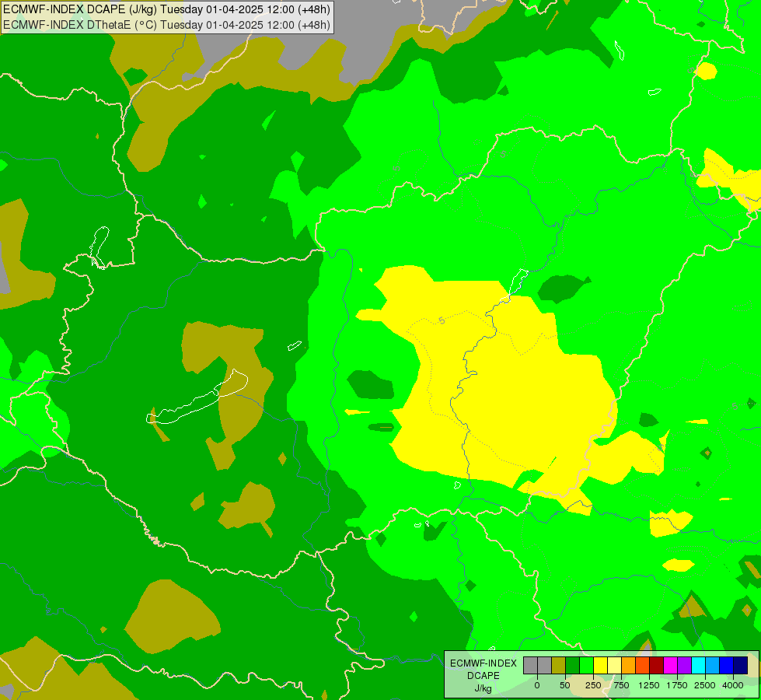This screenshot has height=700, width=761.
Task: Click the 750 legend scale label
Action: [621, 685]
